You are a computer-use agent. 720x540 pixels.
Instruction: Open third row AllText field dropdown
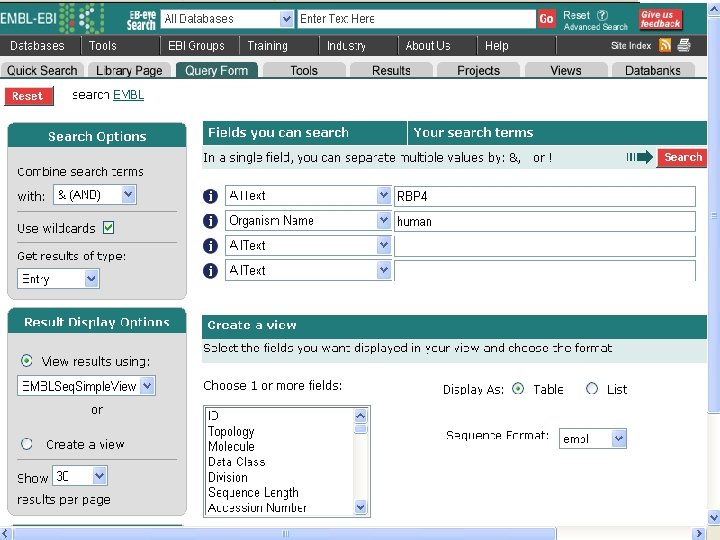(x=308, y=245)
